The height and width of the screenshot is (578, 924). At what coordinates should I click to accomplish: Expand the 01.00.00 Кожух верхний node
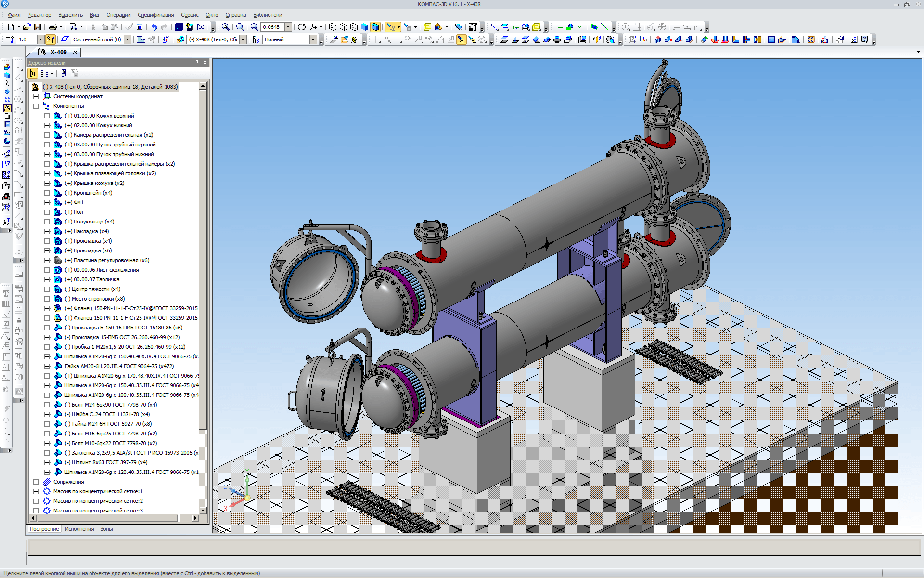(x=47, y=116)
